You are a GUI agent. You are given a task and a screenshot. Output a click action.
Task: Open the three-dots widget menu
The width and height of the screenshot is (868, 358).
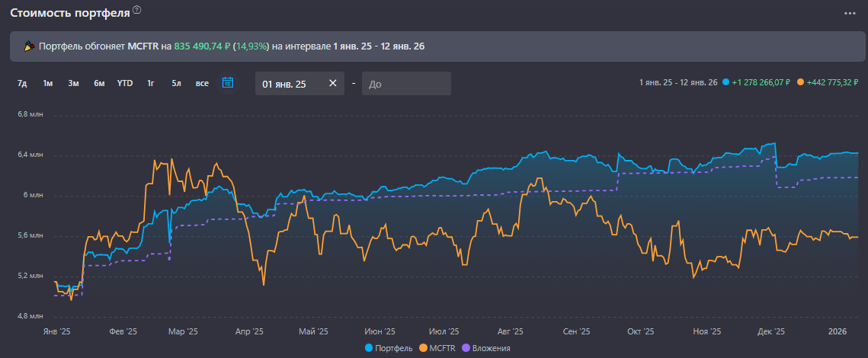tap(850, 13)
